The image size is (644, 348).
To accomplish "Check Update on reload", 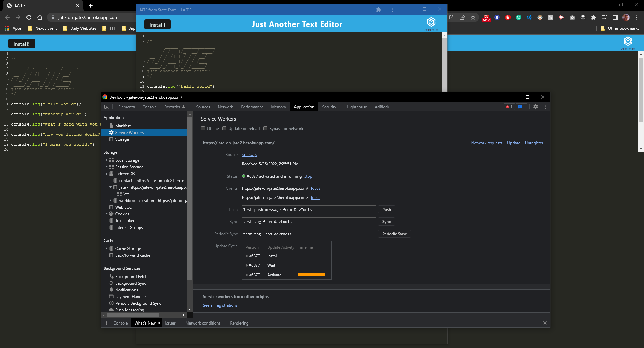I will pyautogui.click(x=224, y=128).
